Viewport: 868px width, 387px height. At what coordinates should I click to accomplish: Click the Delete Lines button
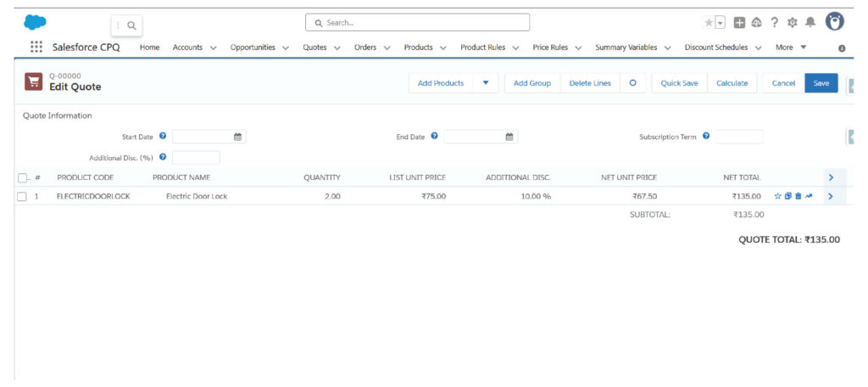point(590,83)
